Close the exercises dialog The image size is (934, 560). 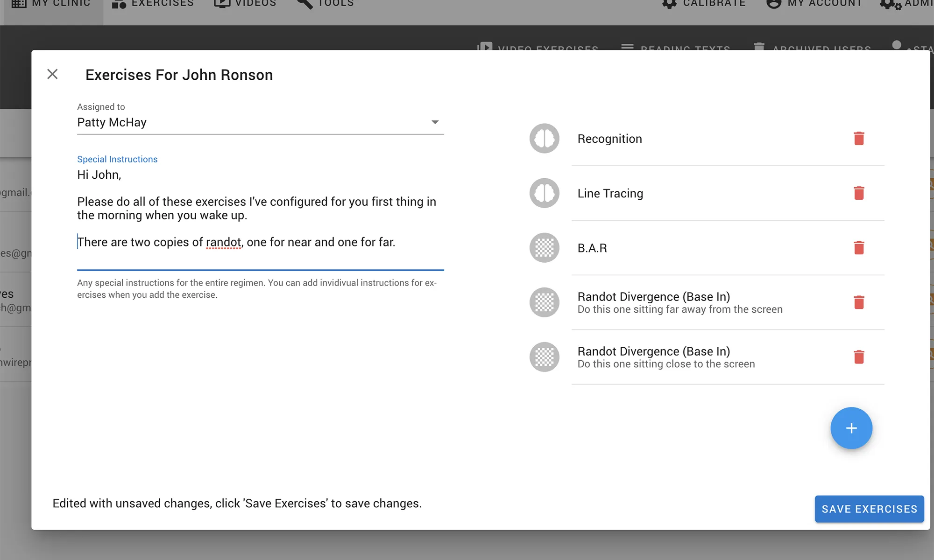(x=52, y=74)
